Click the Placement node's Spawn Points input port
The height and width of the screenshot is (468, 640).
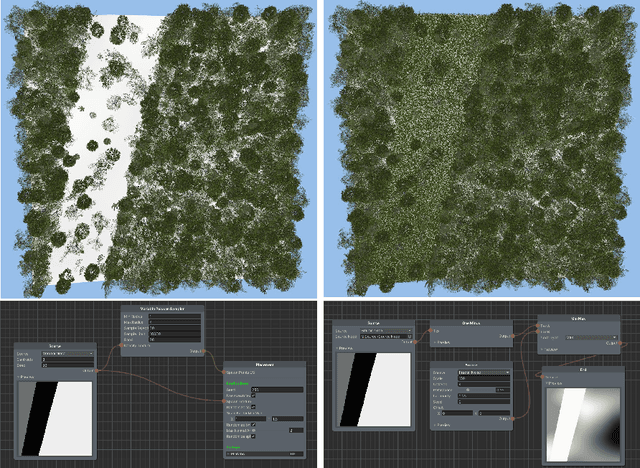coord(225,372)
